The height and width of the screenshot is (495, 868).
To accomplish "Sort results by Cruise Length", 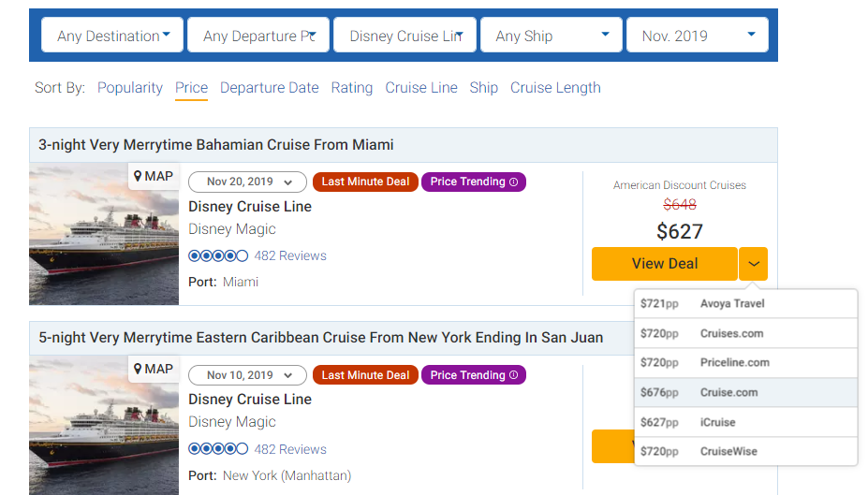I will (x=555, y=88).
